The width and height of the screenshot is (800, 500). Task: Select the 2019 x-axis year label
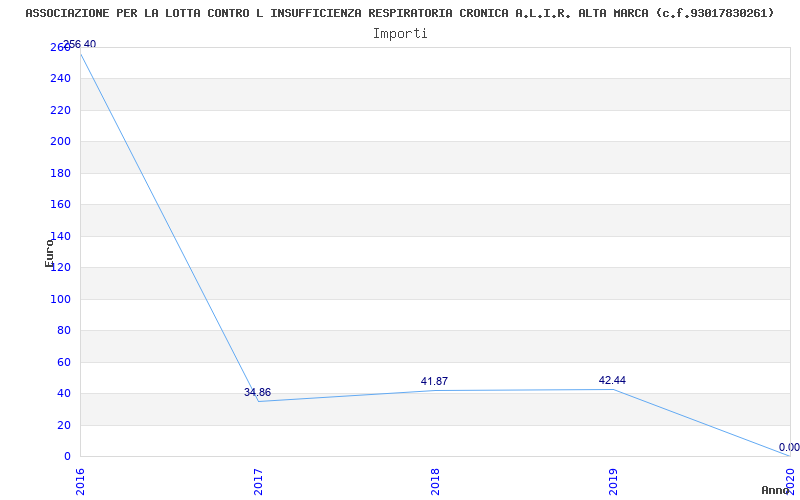pyautogui.click(x=613, y=482)
